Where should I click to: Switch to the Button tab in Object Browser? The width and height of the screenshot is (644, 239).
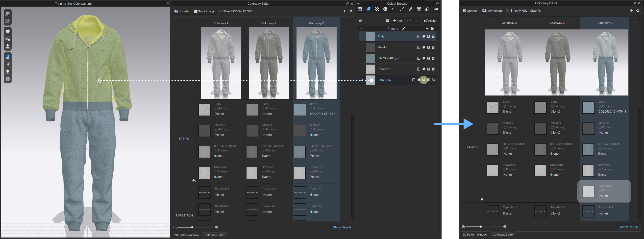(x=385, y=9)
